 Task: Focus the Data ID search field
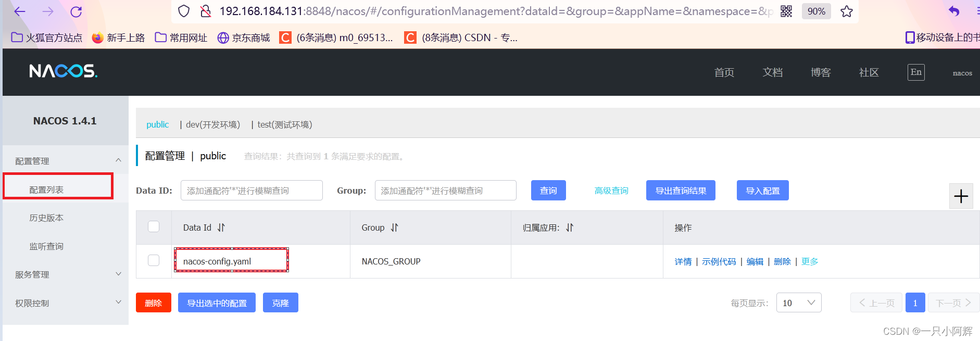[252, 191]
